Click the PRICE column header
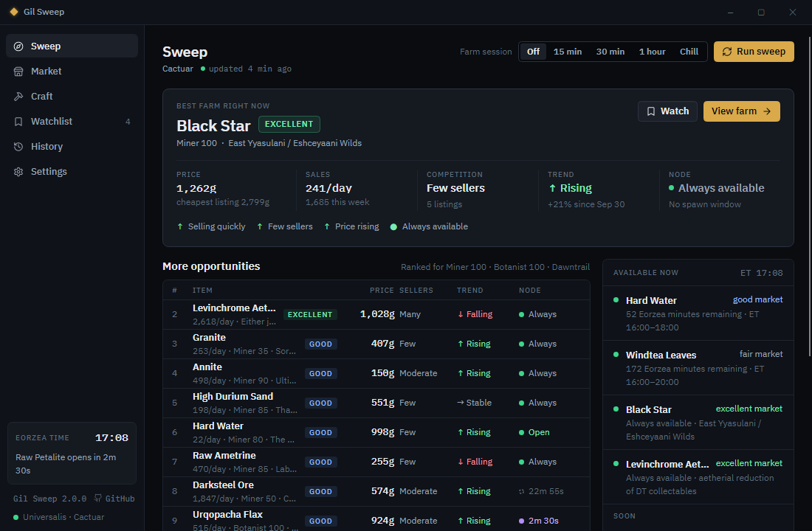Viewport: 812px width, 531px height. [382, 291]
